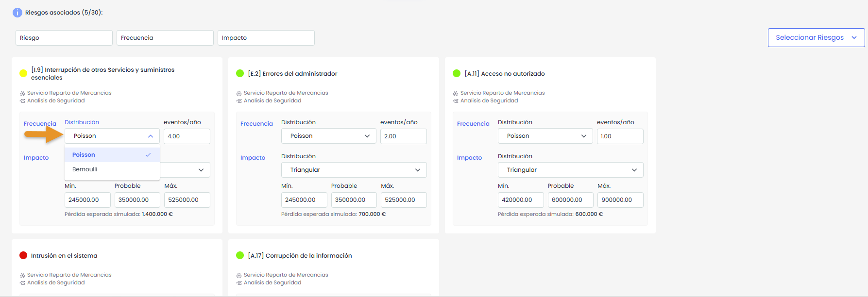The width and height of the screenshot is (868, 297).
Task: Open frequency Poisson dropdown for Errores del administrador
Action: [329, 136]
